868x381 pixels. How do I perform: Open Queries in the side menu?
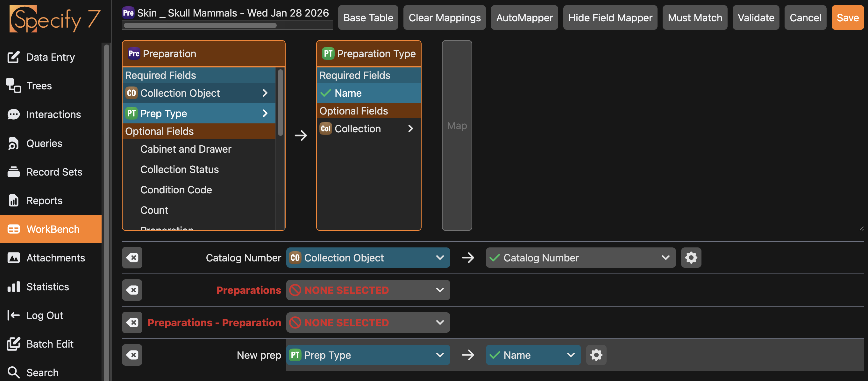(44, 143)
